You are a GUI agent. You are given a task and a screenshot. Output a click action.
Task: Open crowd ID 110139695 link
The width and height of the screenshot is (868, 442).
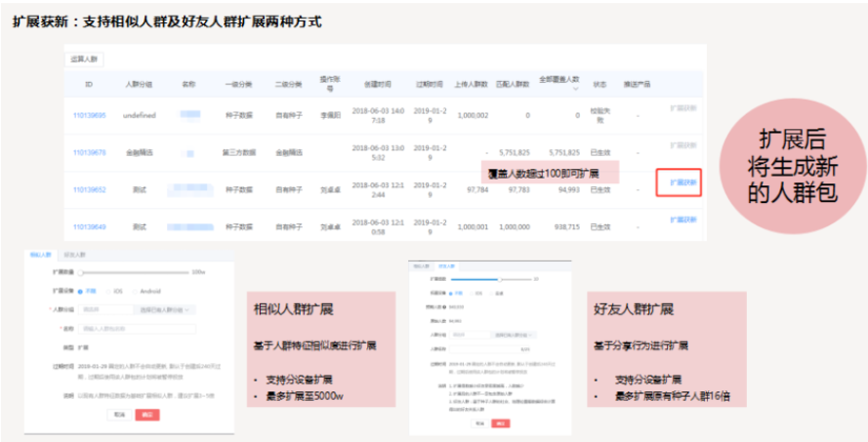pos(90,115)
